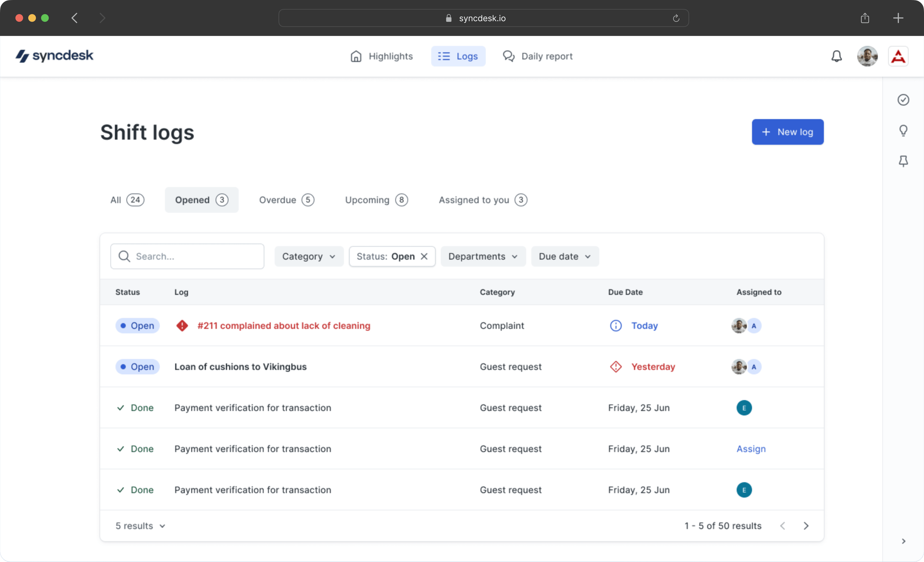Viewport: 924px width, 562px height.
Task: Click the red company logo icon
Action: pyautogui.click(x=898, y=56)
